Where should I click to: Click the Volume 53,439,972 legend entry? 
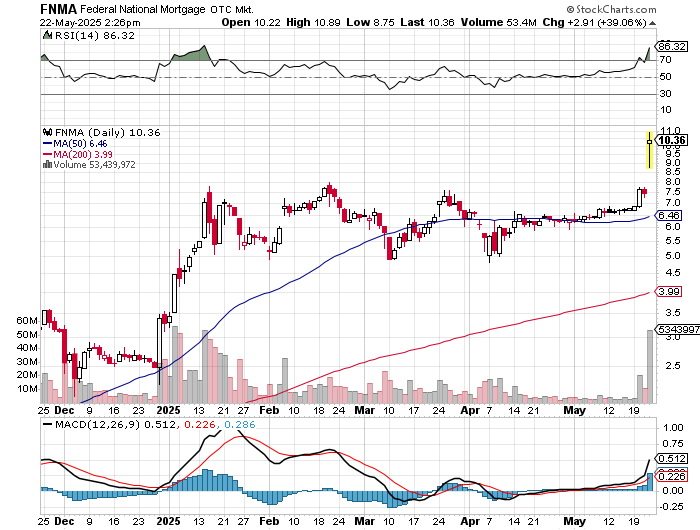(x=89, y=165)
